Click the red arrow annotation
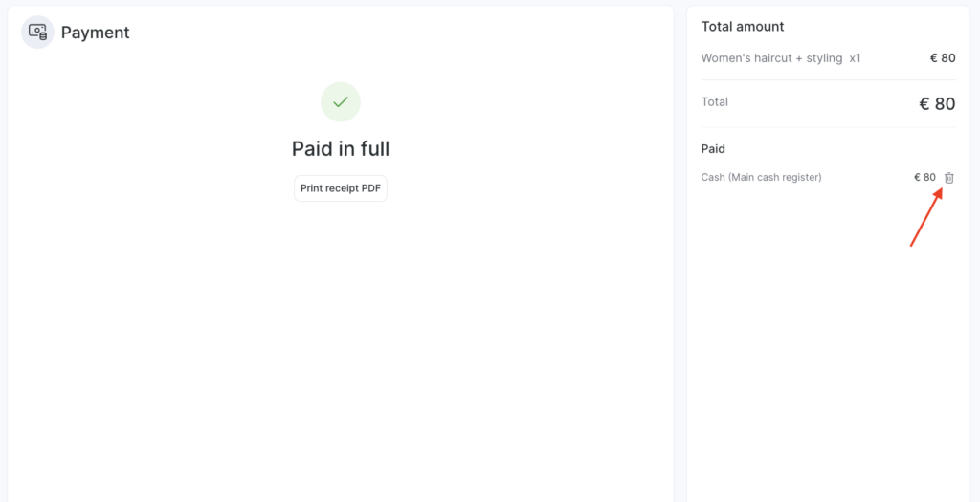 (x=925, y=219)
